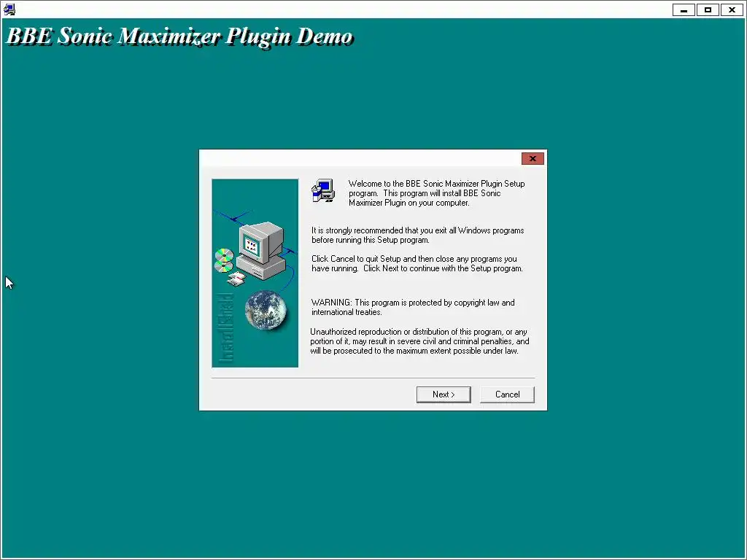Click the 'It is strongly recommended' paragraph
The height and width of the screenshot is (560, 747).
pyautogui.click(x=418, y=236)
